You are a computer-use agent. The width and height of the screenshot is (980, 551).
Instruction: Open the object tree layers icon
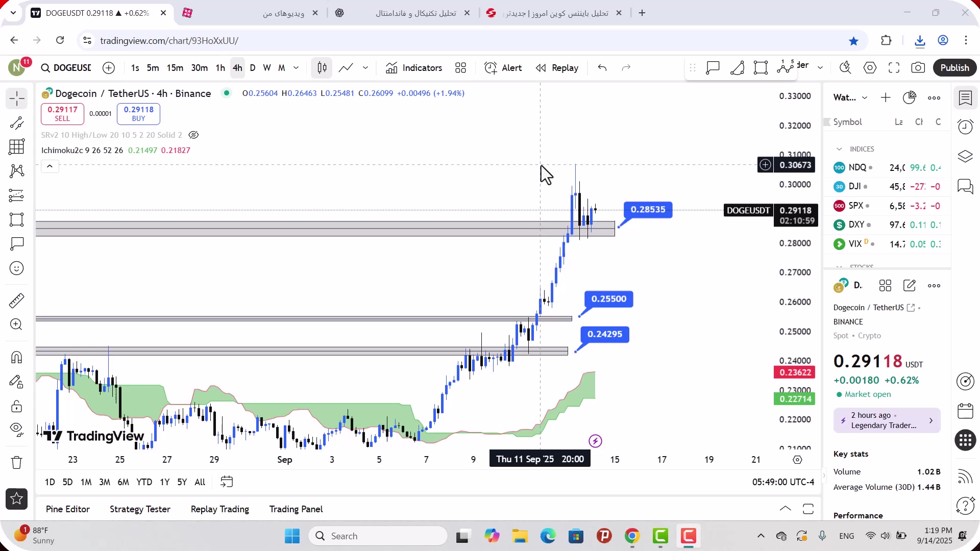point(965,156)
